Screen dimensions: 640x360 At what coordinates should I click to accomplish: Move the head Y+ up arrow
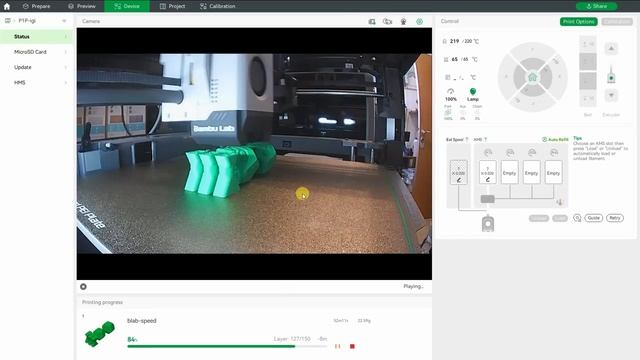pyautogui.click(x=532, y=49)
